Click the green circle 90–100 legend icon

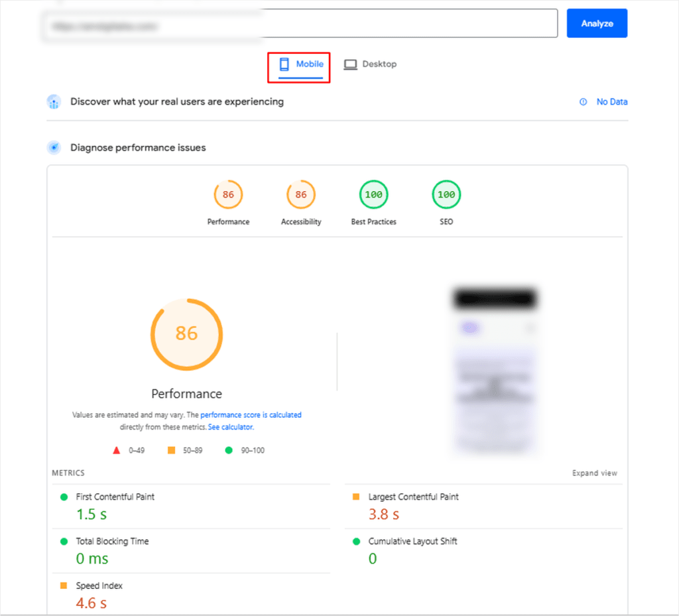[x=229, y=450]
